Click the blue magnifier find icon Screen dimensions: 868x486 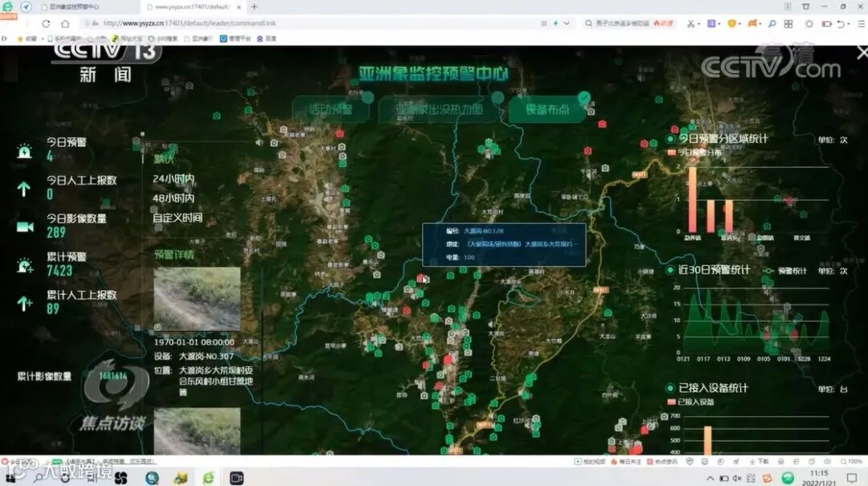pyautogui.click(x=772, y=24)
